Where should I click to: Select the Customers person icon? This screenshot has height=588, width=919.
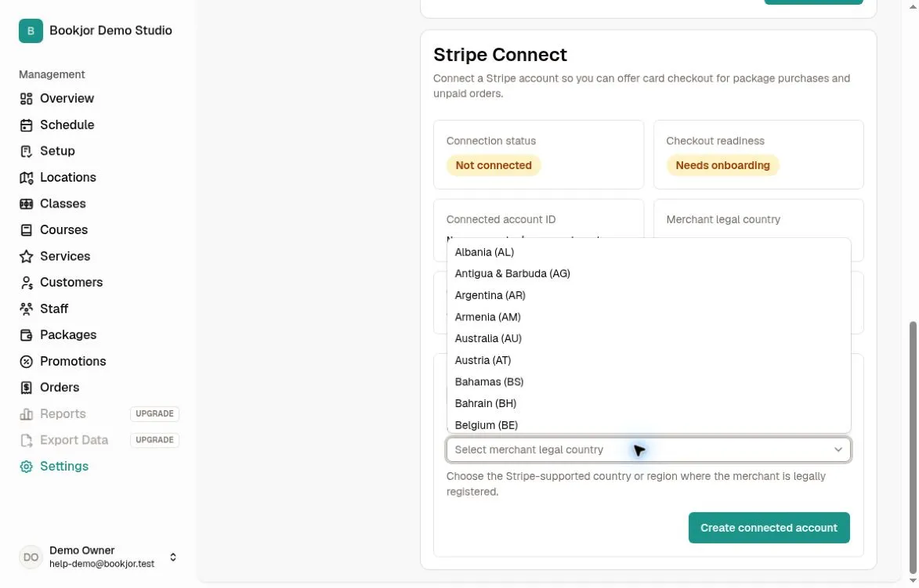(27, 283)
